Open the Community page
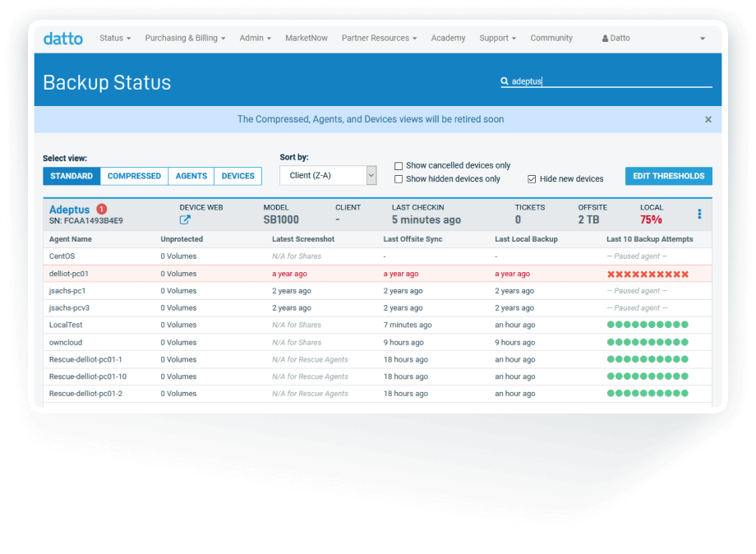Image resolution: width=756 pixels, height=554 pixels. 551,38
